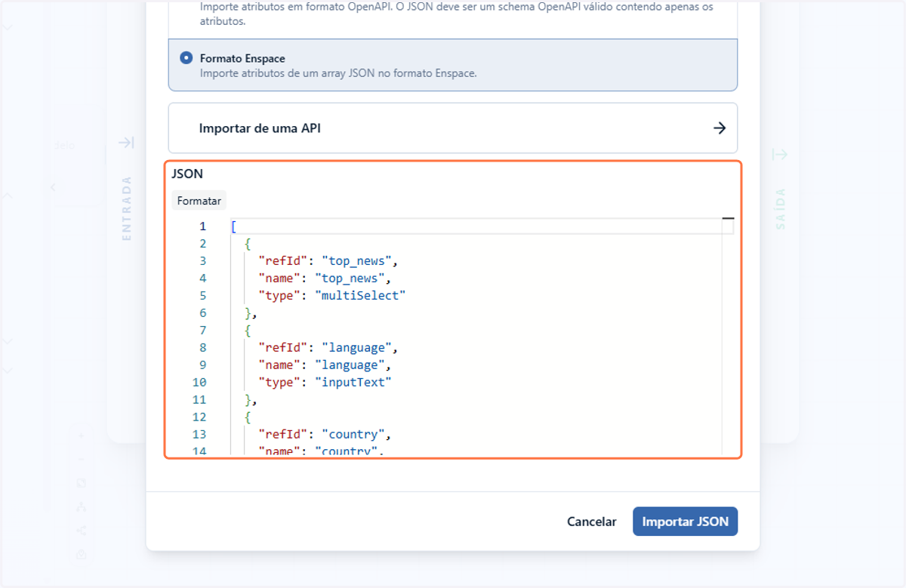Click line number 7 in the editor gutter
The height and width of the screenshot is (588, 906).
click(x=202, y=331)
